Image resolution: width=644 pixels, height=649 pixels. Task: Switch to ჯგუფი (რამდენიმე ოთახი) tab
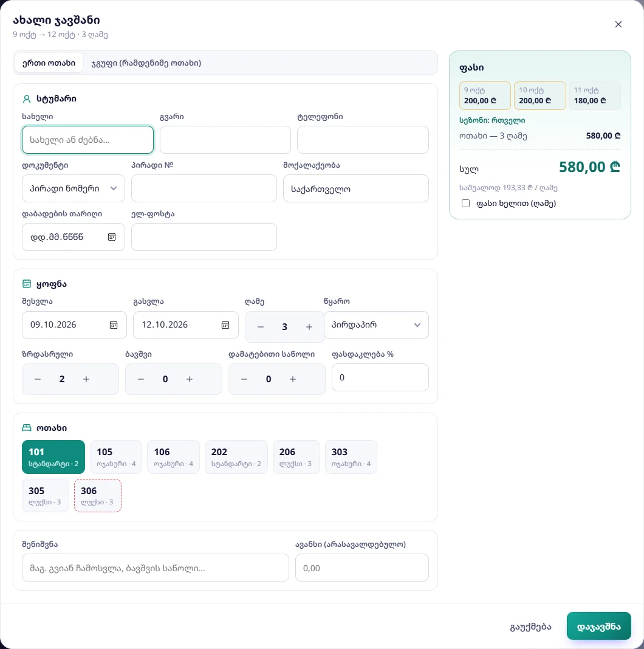146,63
